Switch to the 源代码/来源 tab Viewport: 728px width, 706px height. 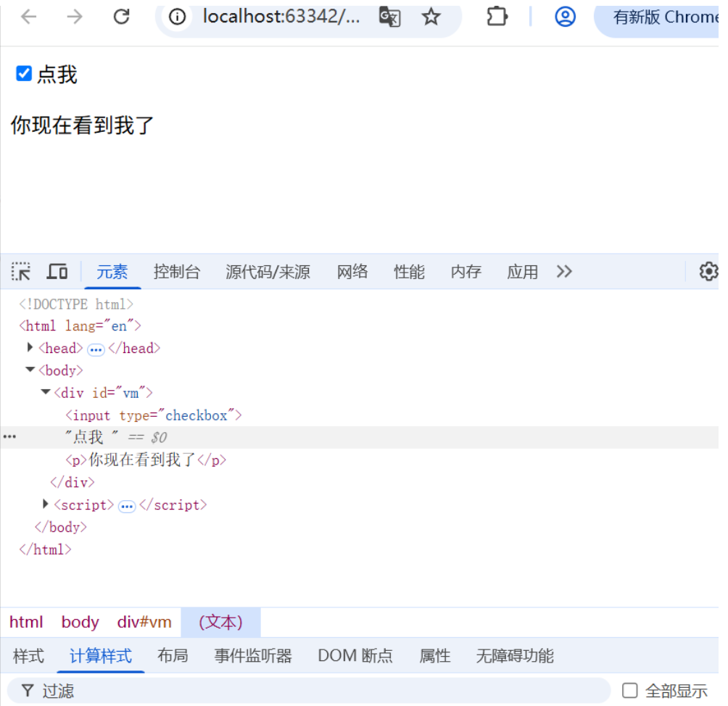[x=268, y=272]
